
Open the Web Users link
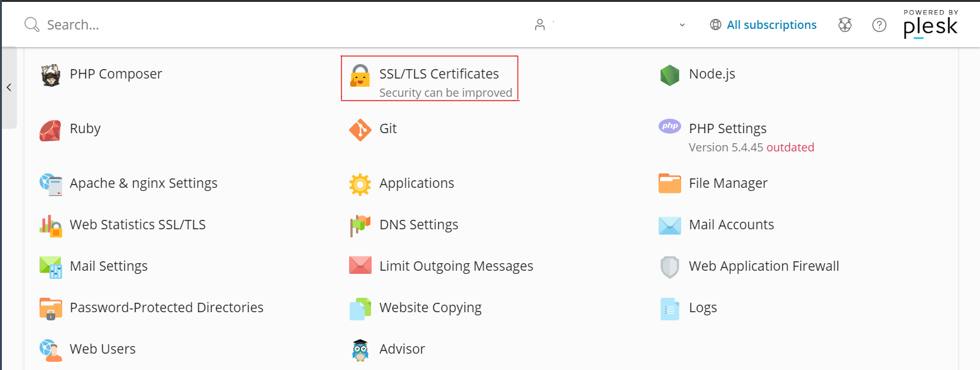pos(102,349)
